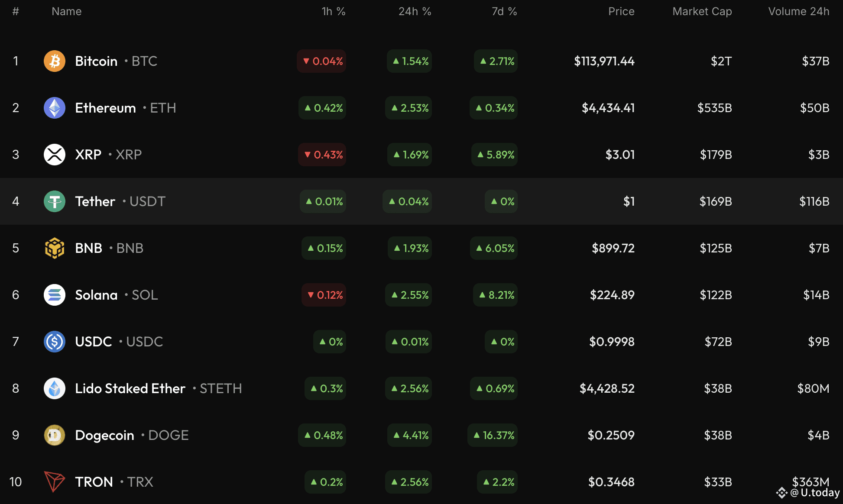Click the Dogecoin shiba logo icon

(54, 435)
